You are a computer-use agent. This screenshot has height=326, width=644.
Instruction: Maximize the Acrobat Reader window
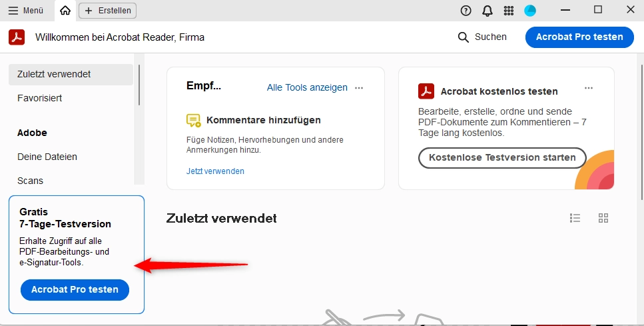click(598, 10)
